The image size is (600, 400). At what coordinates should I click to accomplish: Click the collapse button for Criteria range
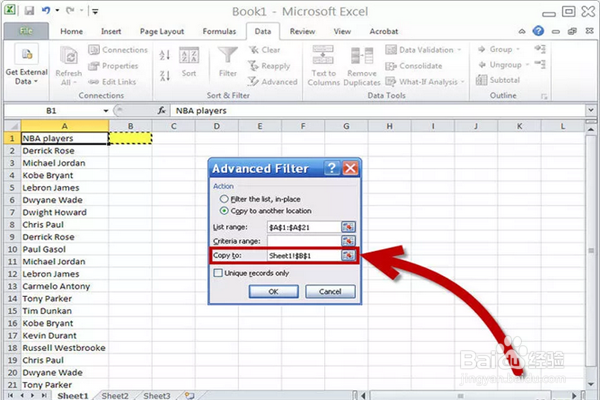pyautogui.click(x=348, y=241)
